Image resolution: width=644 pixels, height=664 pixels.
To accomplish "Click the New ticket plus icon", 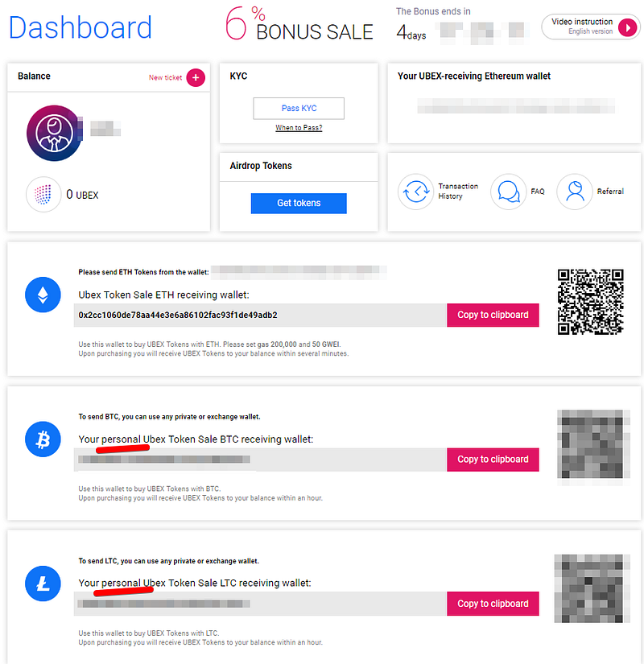I will pyautogui.click(x=196, y=77).
